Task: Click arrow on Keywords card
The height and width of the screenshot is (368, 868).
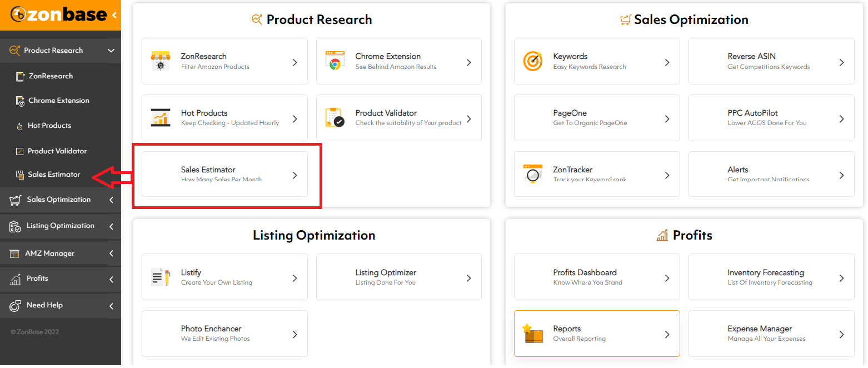Action: click(x=667, y=62)
